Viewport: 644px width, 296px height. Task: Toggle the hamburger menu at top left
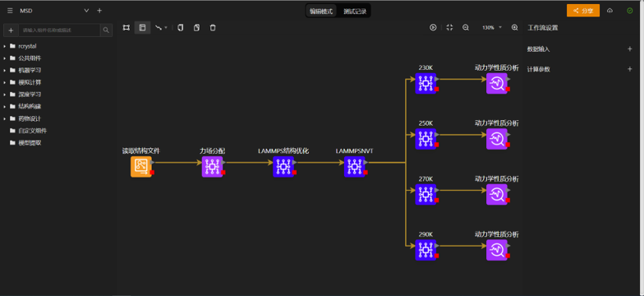click(x=10, y=11)
